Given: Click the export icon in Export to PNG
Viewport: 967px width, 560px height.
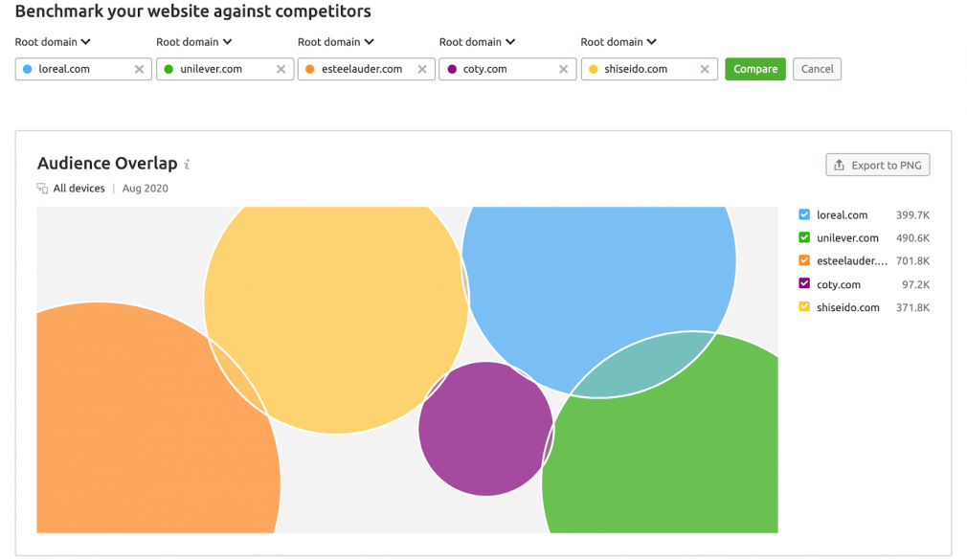Looking at the screenshot, I should point(839,166).
